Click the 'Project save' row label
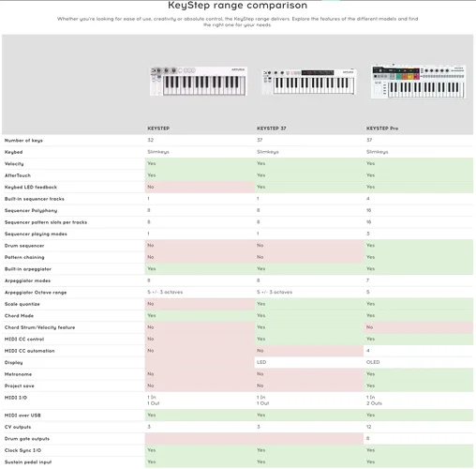This screenshot has height=469, width=476. pyautogui.click(x=20, y=386)
